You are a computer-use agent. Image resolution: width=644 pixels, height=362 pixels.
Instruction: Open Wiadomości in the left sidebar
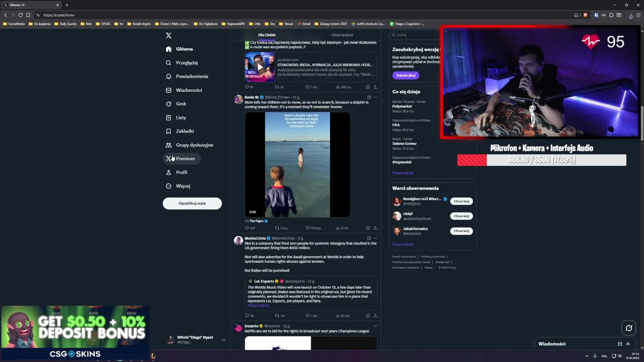tap(184, 90)
